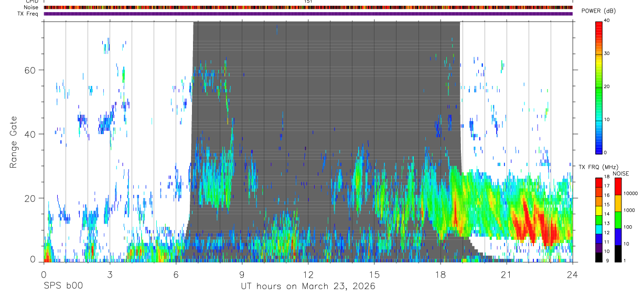644x297 pixels.
Task: Click the x-axis tick label '24'
Action: (572, 274)
